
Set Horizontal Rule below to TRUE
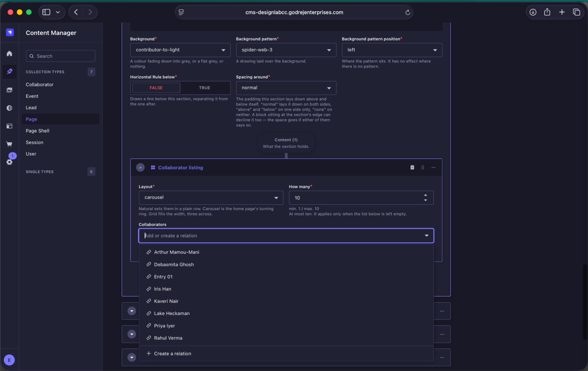(205, 88)
